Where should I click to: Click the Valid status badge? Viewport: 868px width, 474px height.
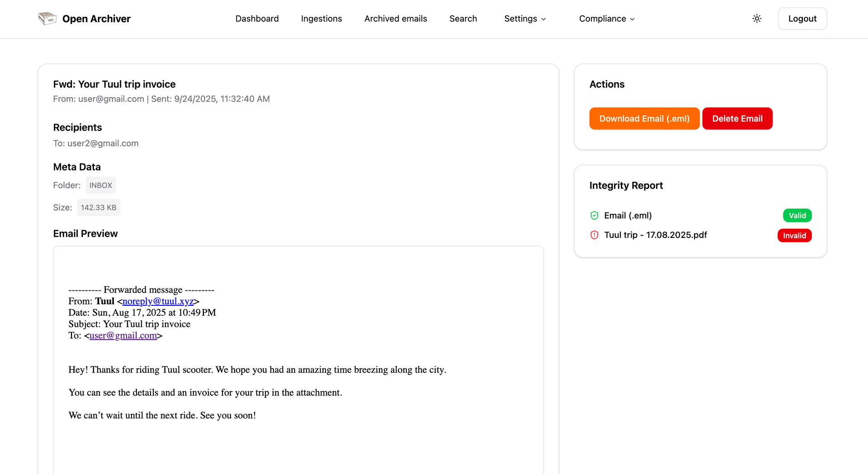[797, 216]
